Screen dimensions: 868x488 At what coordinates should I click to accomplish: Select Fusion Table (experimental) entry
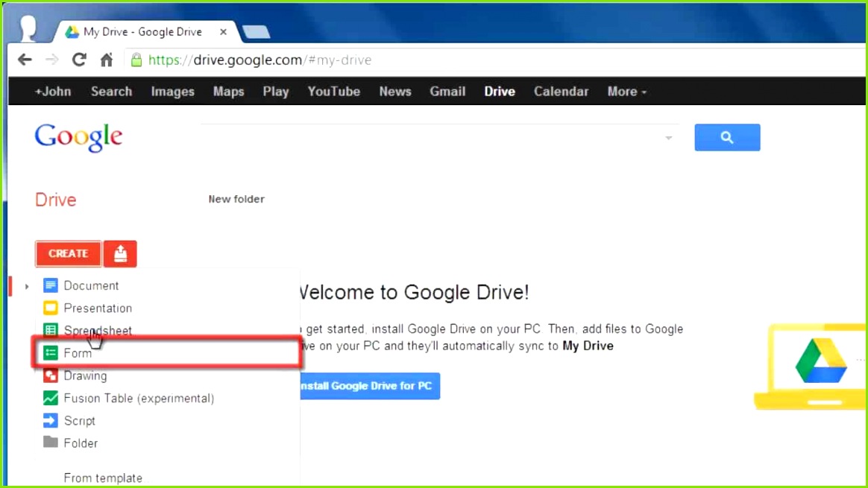139,399
